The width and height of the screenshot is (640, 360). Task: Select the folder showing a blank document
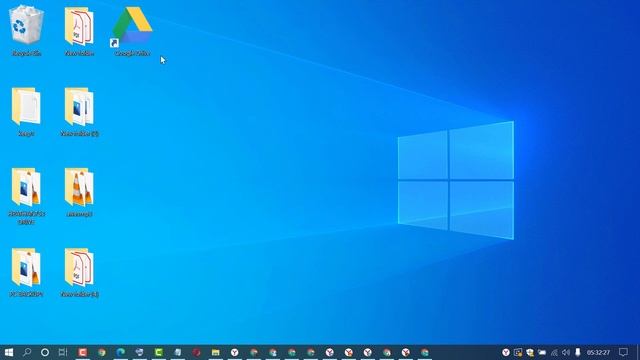point(26,106)
